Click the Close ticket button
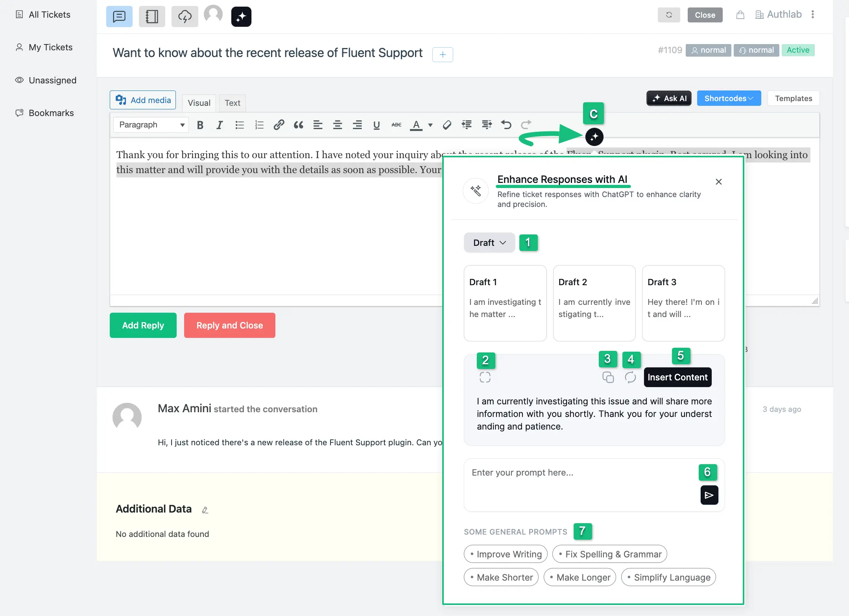Screen dimensions: 849x616 click(705, 15)
